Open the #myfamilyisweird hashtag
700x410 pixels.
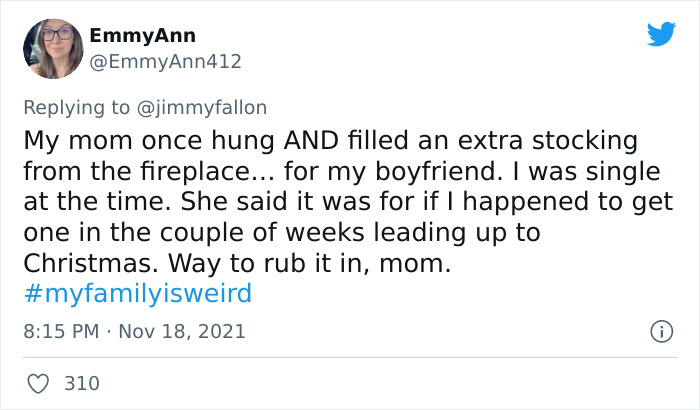[x=136, y=294]
